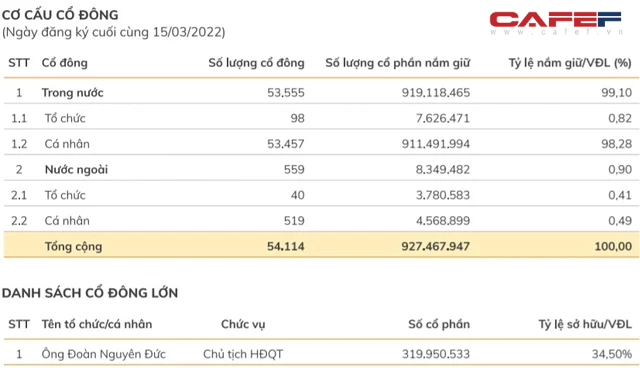Viewport: 640px width, 368px height.
Task: Select the Tổng cộng highlighted row label
Action: click(x=73, y=246)
